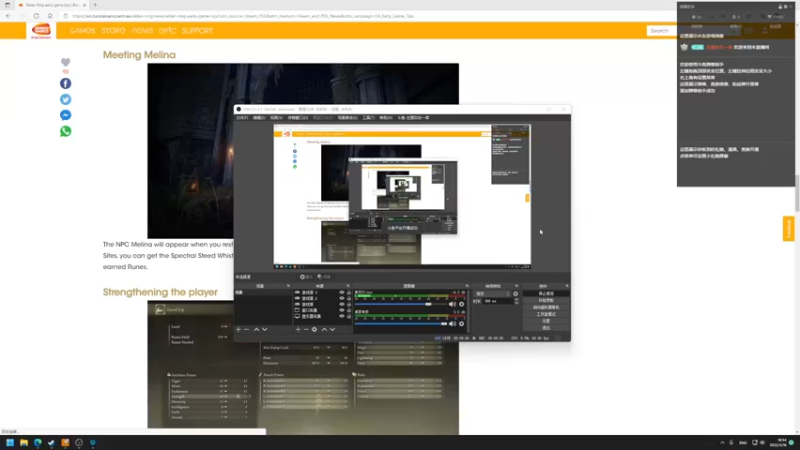Share via the Messenger icon

coord(65,115)
